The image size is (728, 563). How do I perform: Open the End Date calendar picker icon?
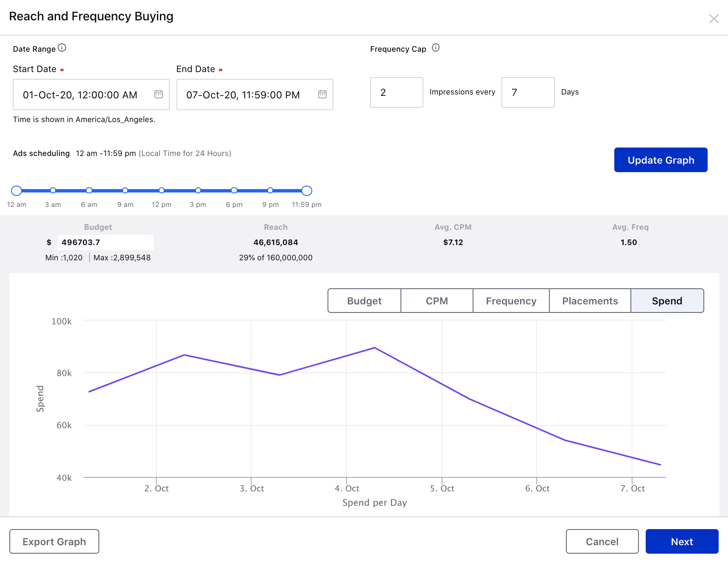coord(322,94)
